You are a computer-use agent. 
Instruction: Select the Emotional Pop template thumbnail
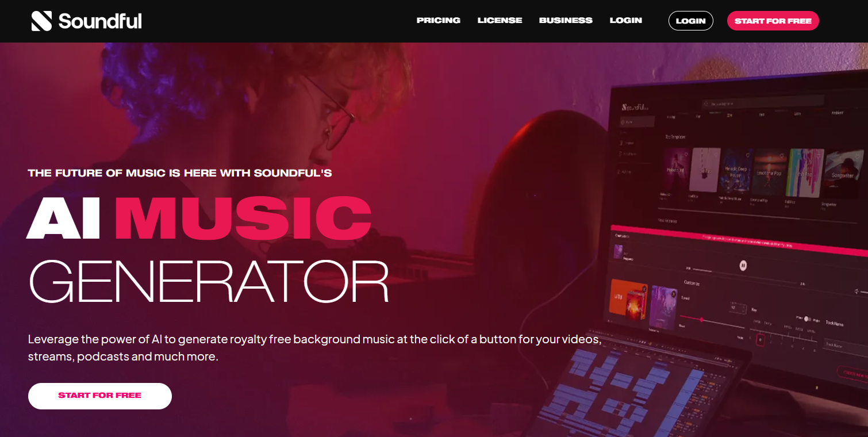click(x=769, y=171)
